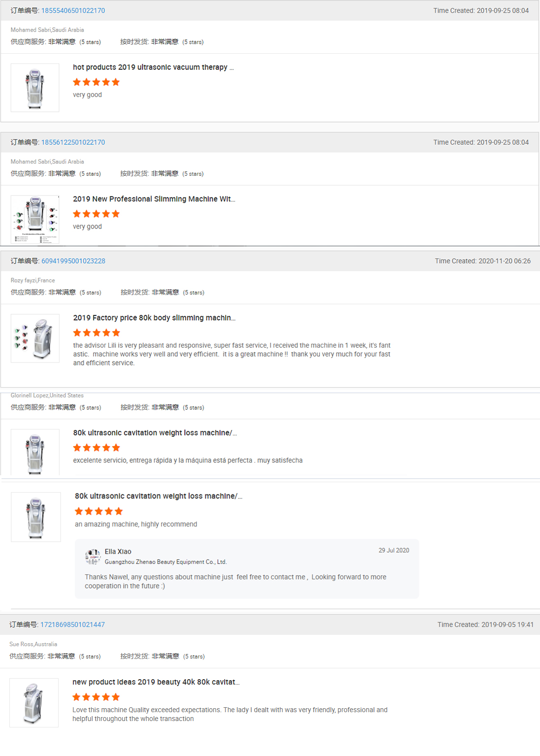
Task: Click Ella Xiao's profile avatar icon
Action: 93,557
